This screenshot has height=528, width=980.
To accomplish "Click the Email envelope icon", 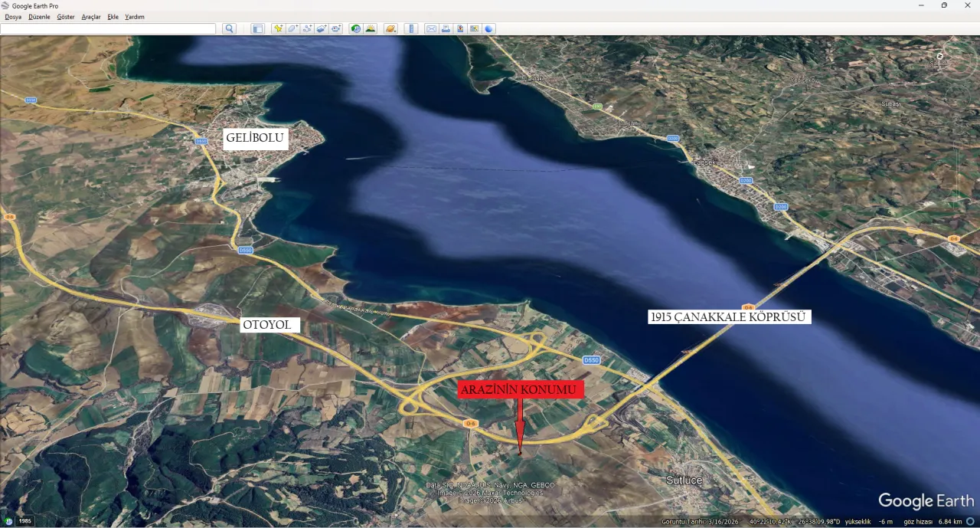I will click(x=431, y=28).
